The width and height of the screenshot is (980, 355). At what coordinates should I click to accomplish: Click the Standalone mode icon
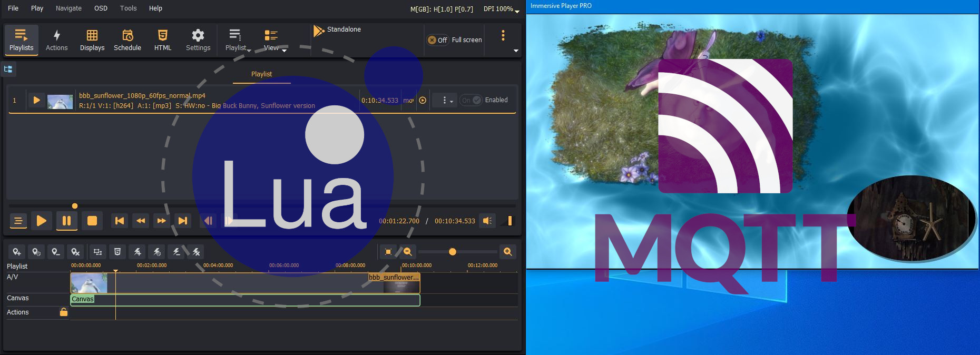pyautogui.click(x=319, y=31)
